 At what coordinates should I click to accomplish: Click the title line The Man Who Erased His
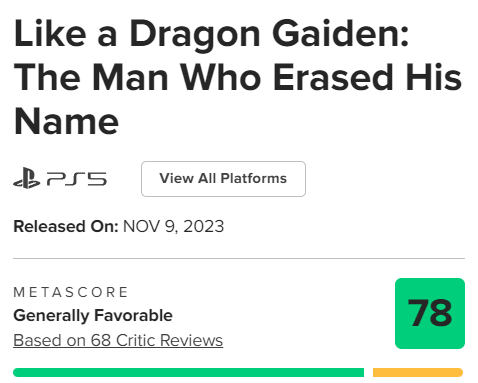click(x=238, y=78)
